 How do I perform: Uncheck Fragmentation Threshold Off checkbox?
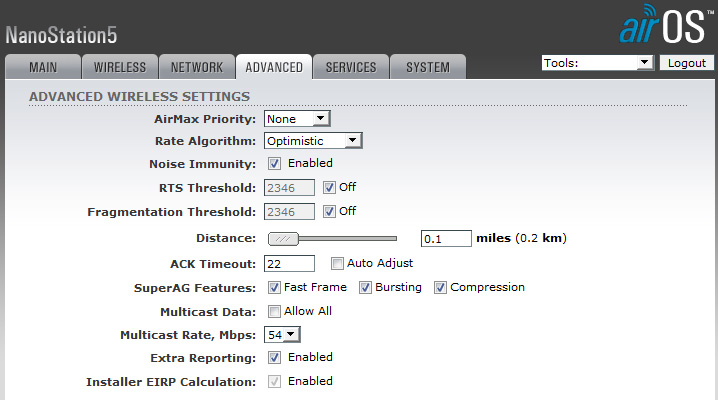tap(329, 211)
